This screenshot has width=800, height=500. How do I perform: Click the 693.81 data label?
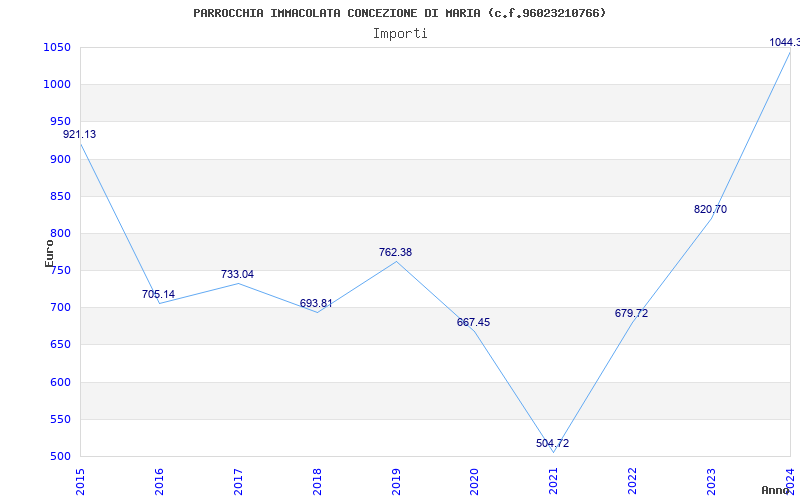coord(316,304)
